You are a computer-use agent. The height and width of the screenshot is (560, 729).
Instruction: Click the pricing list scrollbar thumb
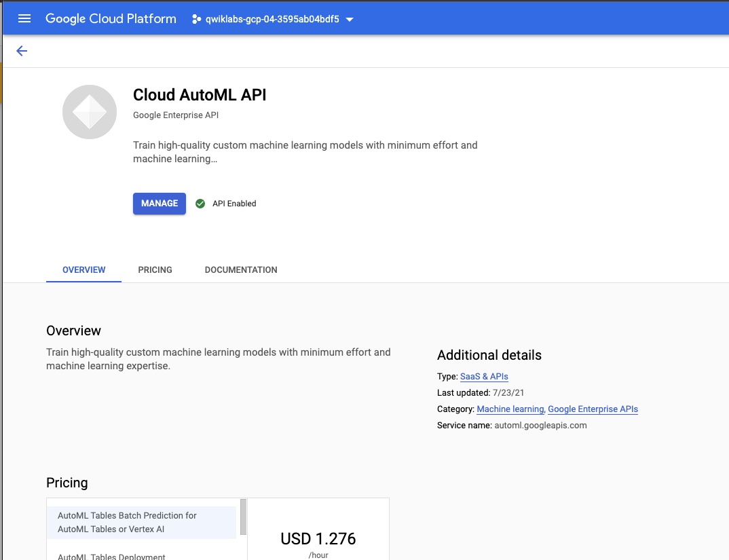point(243,517)
